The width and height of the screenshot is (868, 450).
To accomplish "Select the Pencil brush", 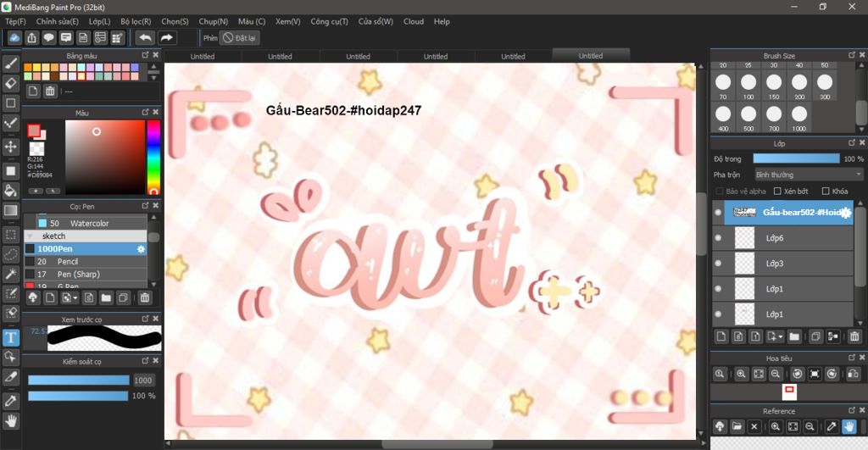I will click(x=86, y=261).
